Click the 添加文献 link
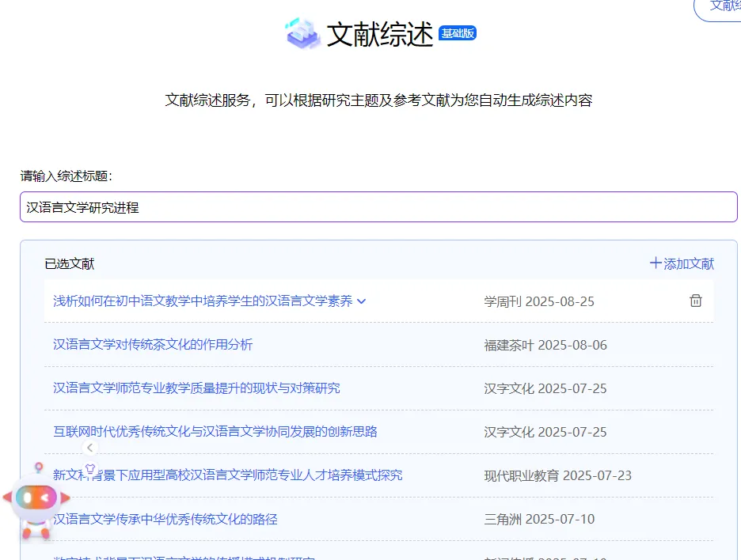Image resolution: width=741 pixels, height=560 pixels. (682, 263)
